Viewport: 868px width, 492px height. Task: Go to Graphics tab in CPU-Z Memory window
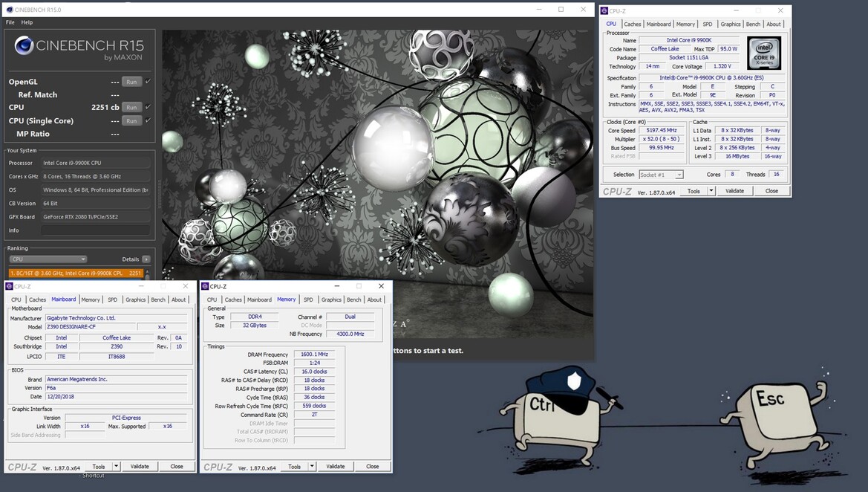[331, 300]
